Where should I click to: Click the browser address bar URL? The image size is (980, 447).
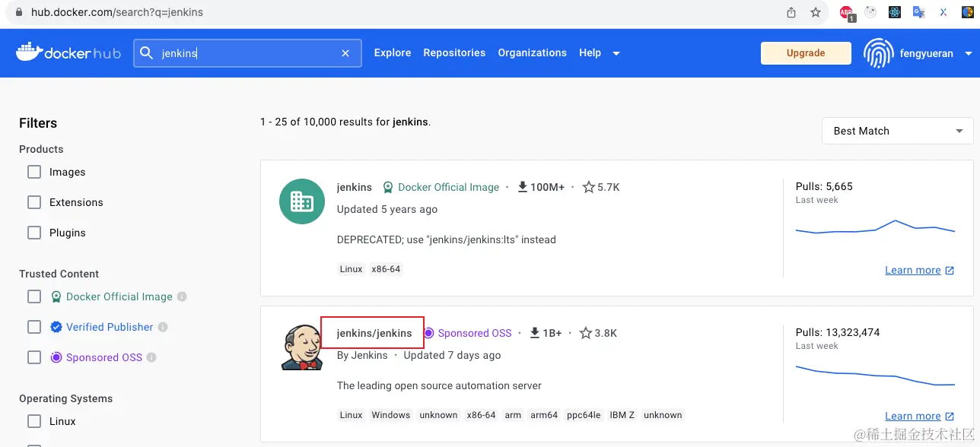[117, 12]
